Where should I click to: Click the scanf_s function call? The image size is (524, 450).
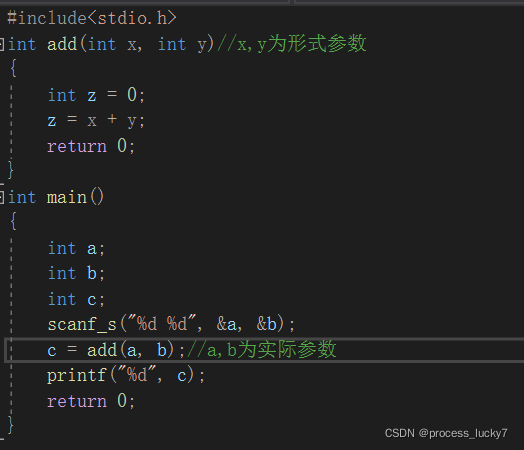click(171, 324)
